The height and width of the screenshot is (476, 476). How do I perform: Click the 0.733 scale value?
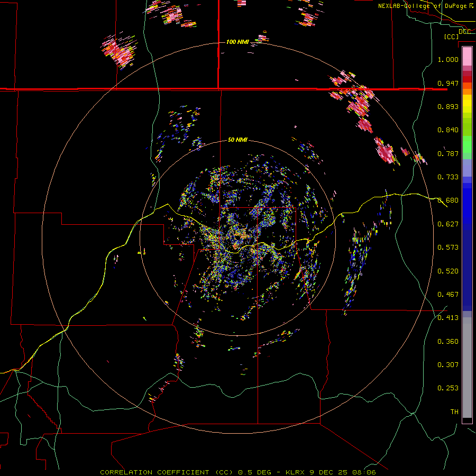448,177
